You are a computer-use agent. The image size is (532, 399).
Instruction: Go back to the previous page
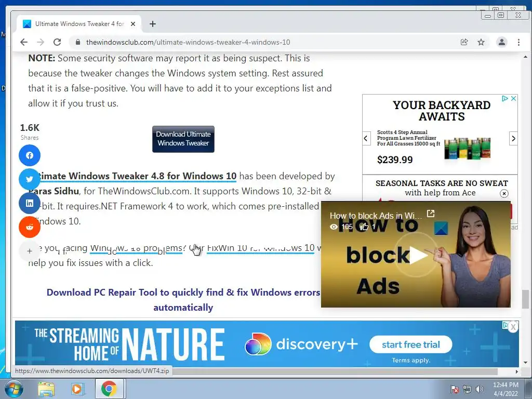pos(24,42)
